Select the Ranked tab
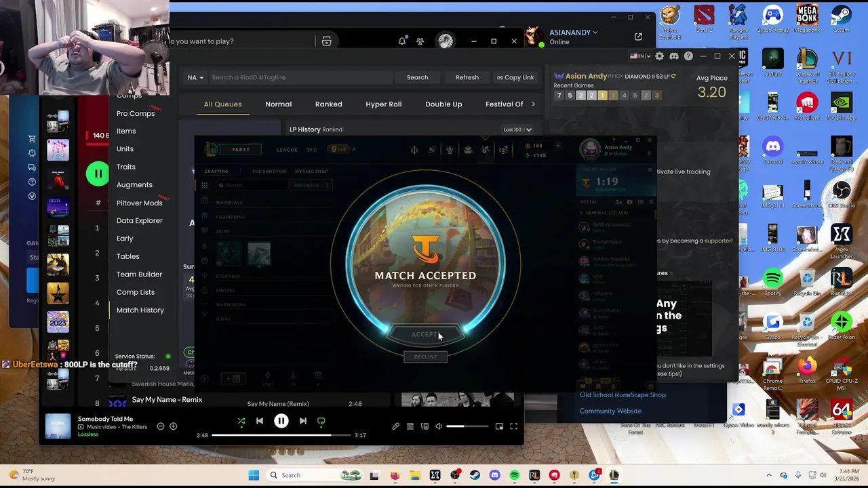The image size is (868, 488). coord(329,104)
